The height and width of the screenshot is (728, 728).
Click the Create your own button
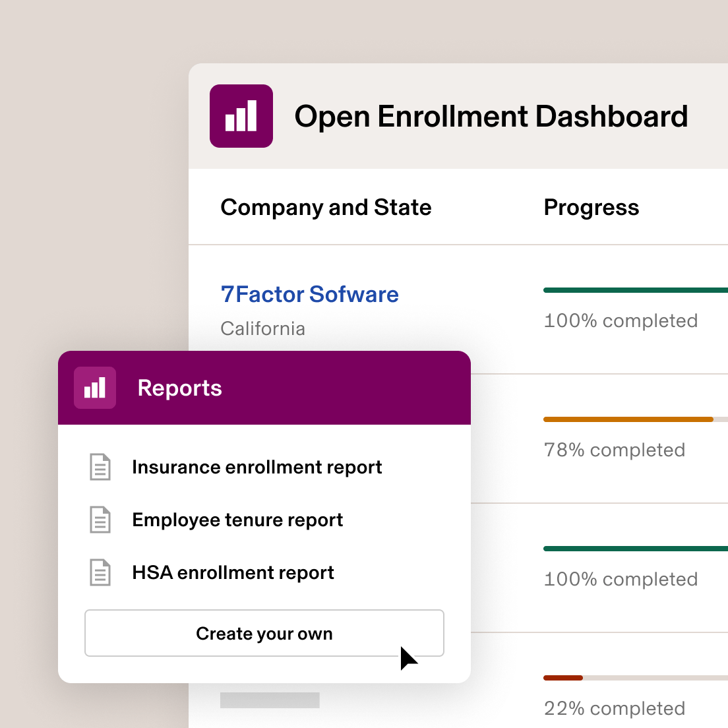pyautogui.click(x=264, y=633)
